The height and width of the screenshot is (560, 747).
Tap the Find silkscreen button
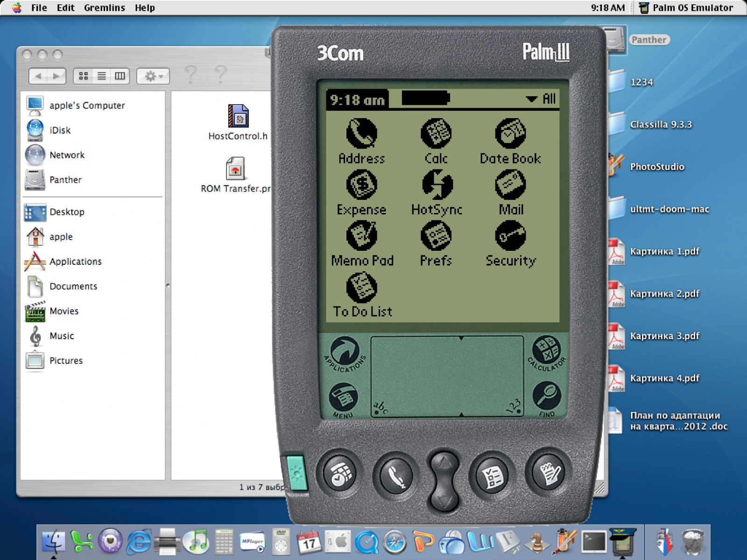click(547, 398)
